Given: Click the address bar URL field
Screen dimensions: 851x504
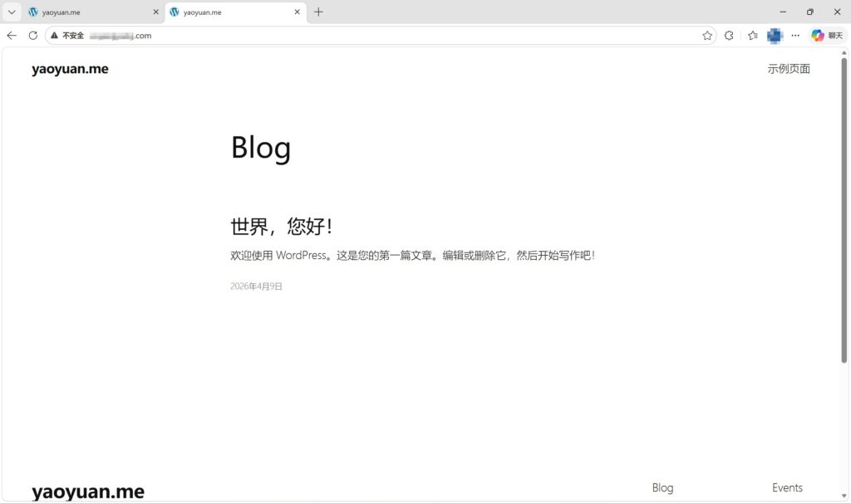Looking at the screenshot, I should click(x=374, y=36).
